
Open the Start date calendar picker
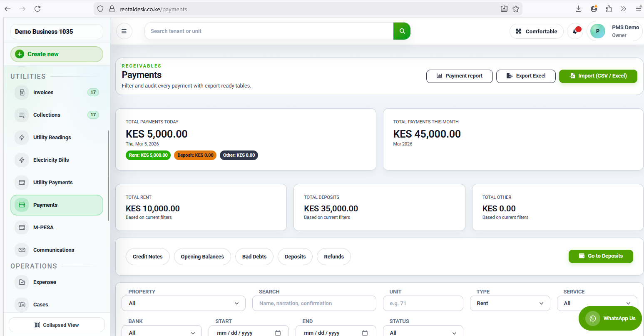click(278, 332)
